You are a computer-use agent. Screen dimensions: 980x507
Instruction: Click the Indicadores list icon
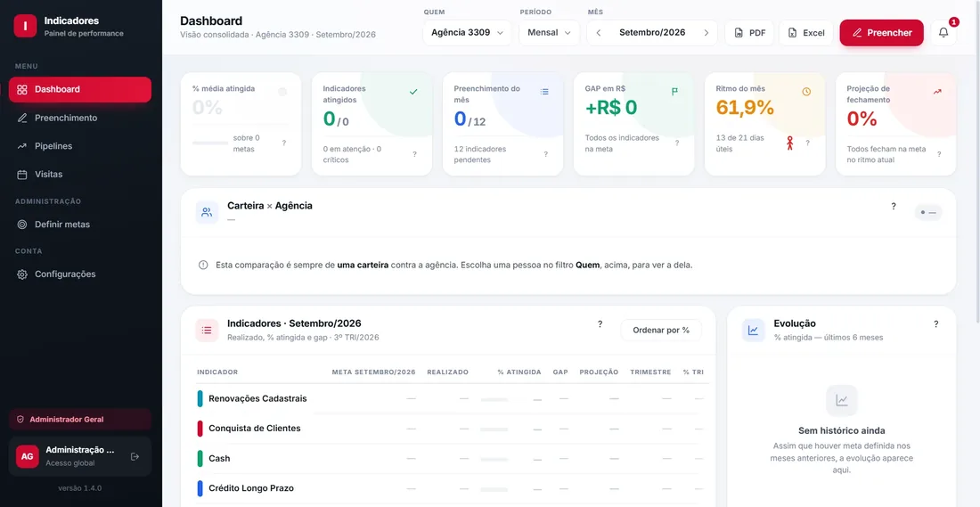[207, 330]
